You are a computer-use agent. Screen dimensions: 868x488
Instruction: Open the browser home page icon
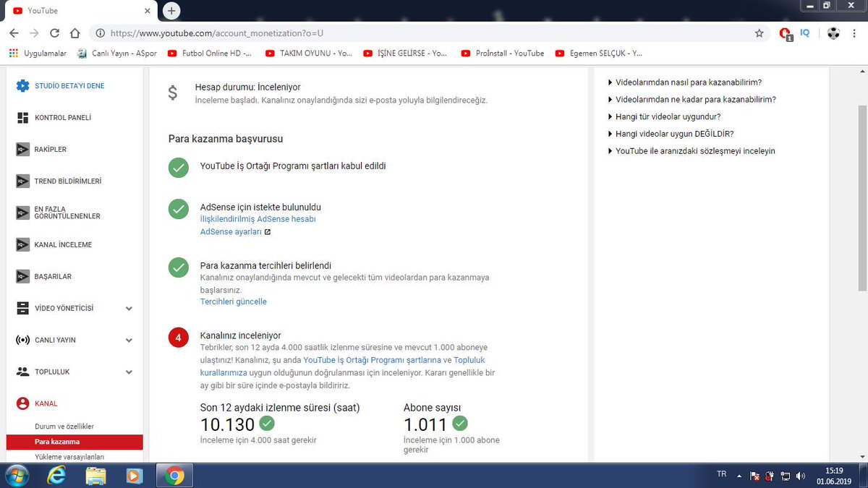coord(75,33)
